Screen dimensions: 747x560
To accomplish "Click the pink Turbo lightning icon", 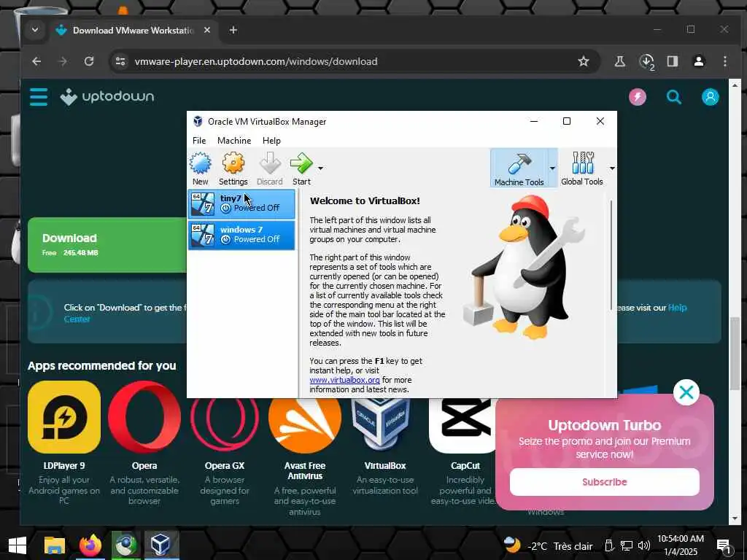I will click(638, 97).
